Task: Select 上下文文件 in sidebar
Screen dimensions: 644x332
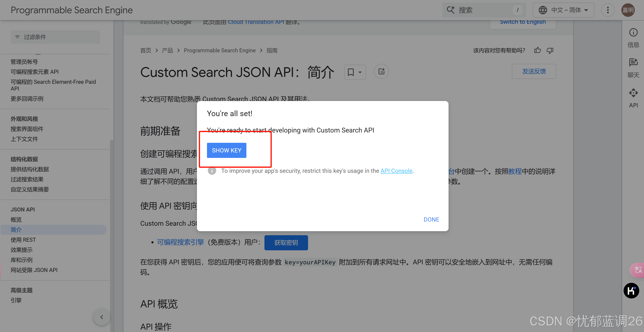Action: (24, 139)
